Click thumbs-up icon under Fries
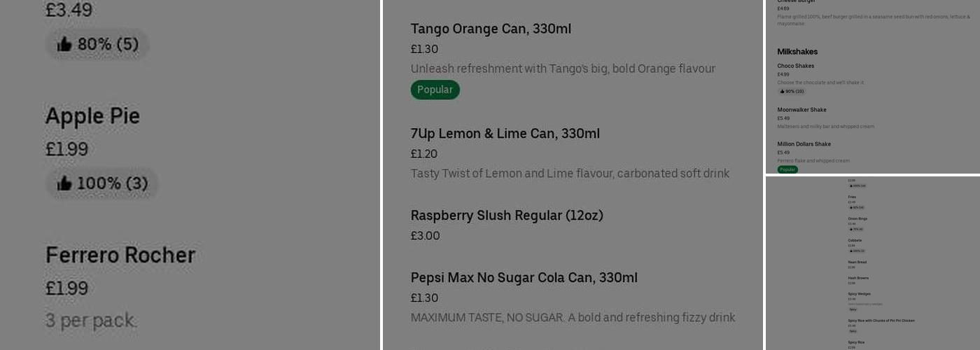The width and height of the screenshot is (980, 350). click(x=850, y=207)
